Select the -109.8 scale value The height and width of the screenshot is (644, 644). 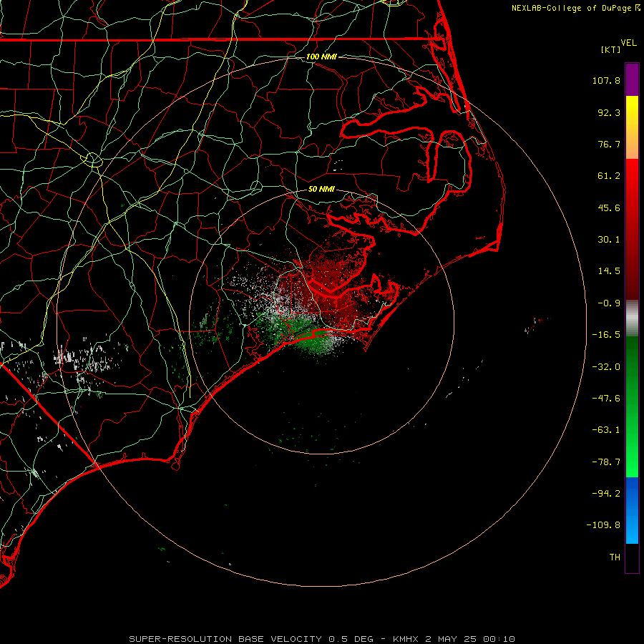tap(603, 525)
